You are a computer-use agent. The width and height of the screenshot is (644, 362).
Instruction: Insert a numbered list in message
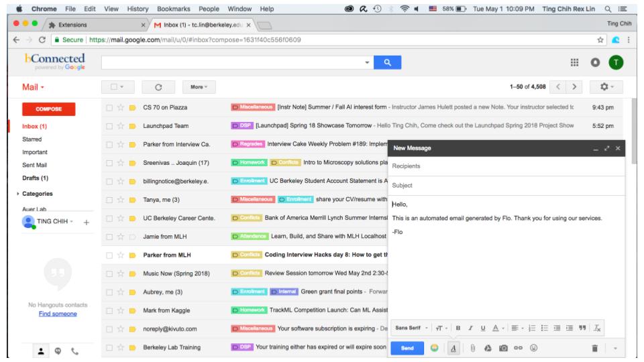coord(532,328)
